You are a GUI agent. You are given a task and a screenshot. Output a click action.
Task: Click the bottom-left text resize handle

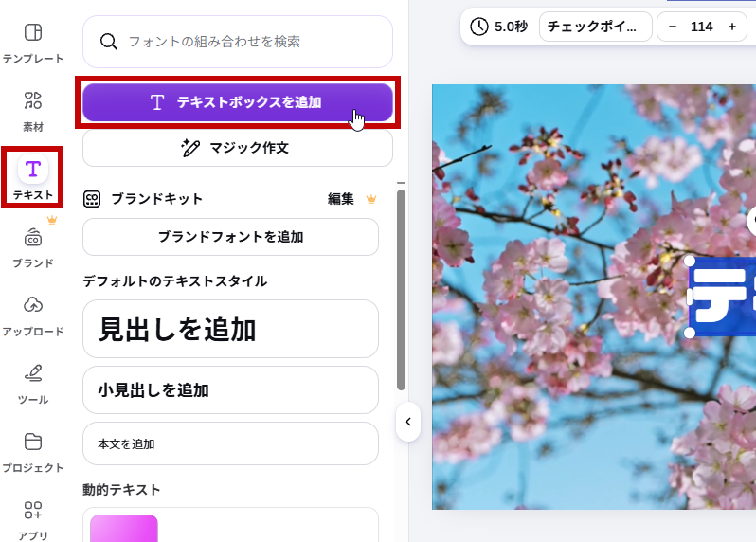pos(690,333)
